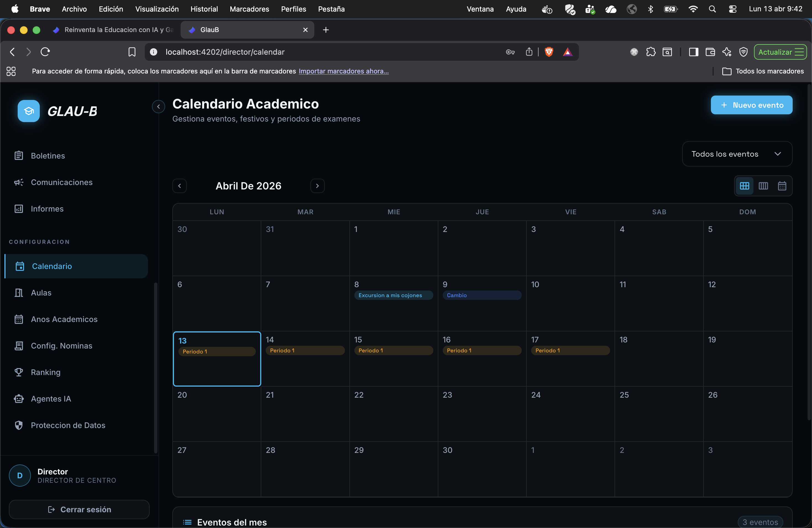Select the Cambio event on April 9

point(481,295)
